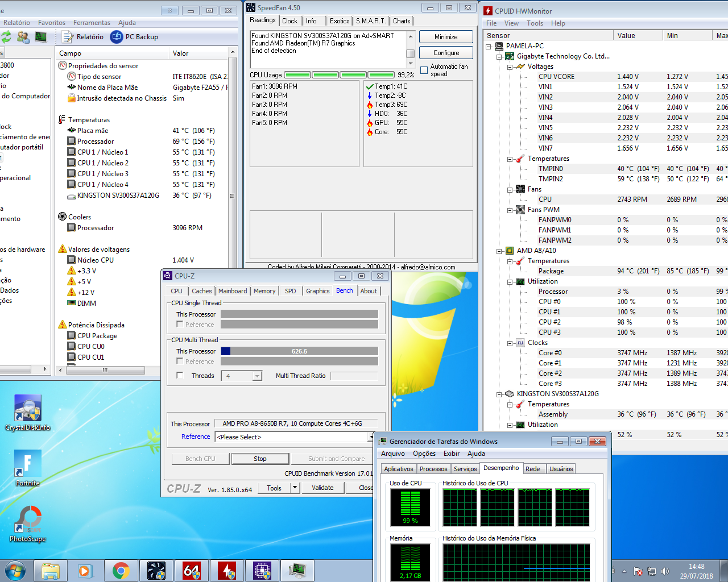Switch to the Clock tab in SpeedFan

[289, 21]
